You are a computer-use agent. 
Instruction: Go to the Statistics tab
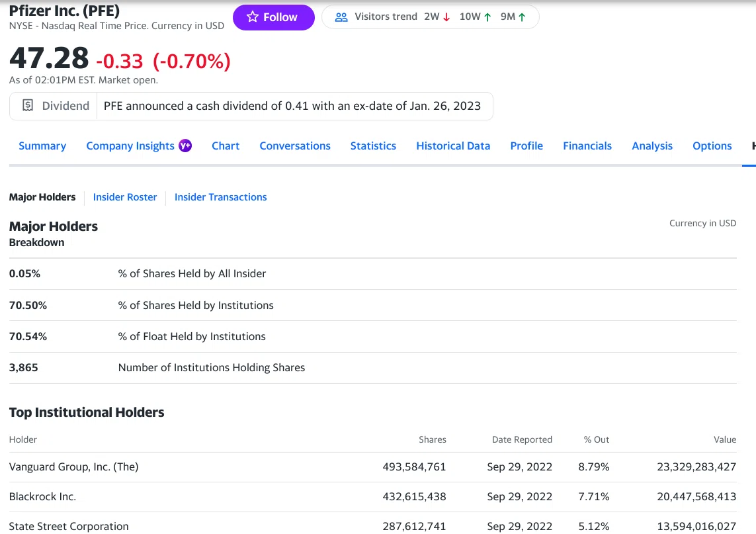tap(373, 146)
